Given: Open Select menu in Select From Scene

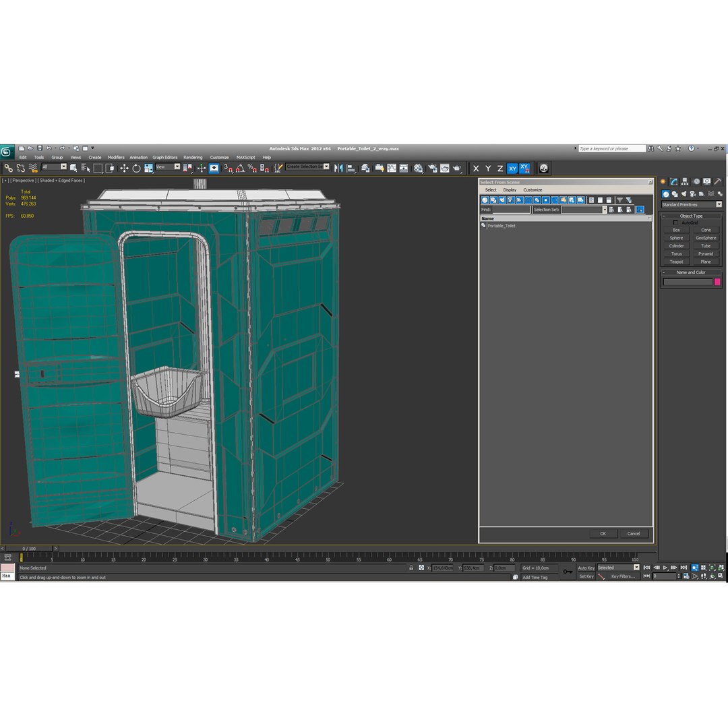Looking at the screenshot, I should pyautogui.click(x=491, y=190).
